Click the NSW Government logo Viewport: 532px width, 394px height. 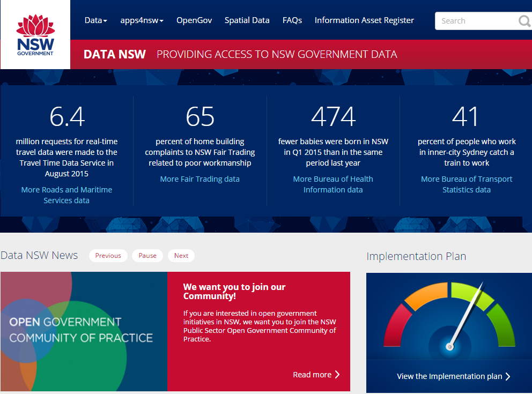[x=35, y=35]
